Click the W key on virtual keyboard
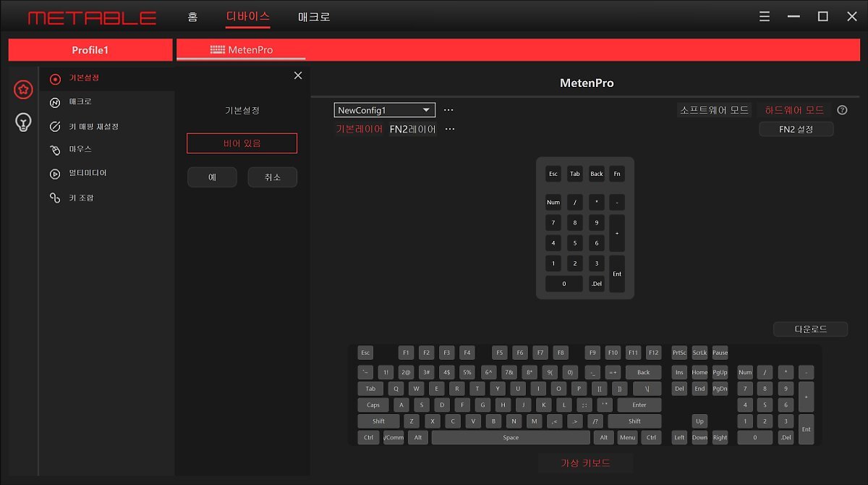Screen dimensions: 868x485 click(417, 389)
